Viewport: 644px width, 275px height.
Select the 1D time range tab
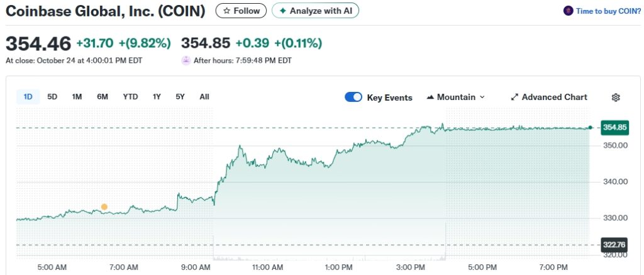tap(28, 97)
